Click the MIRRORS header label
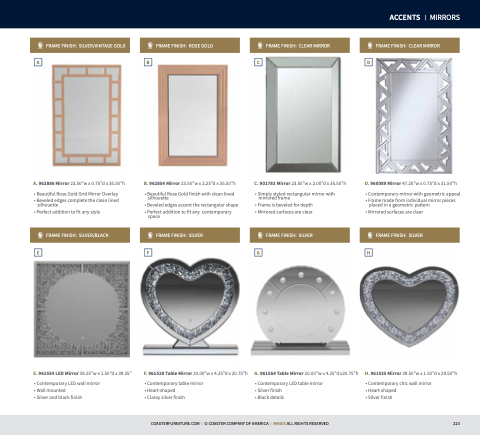This screenshot has width=480, height=435. [x=445, y=17]
